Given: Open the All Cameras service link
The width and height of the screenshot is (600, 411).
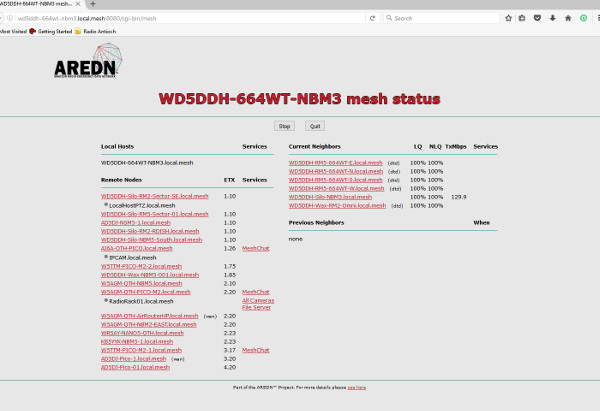Looking at the screenshot, I should [x=258, y=300].
